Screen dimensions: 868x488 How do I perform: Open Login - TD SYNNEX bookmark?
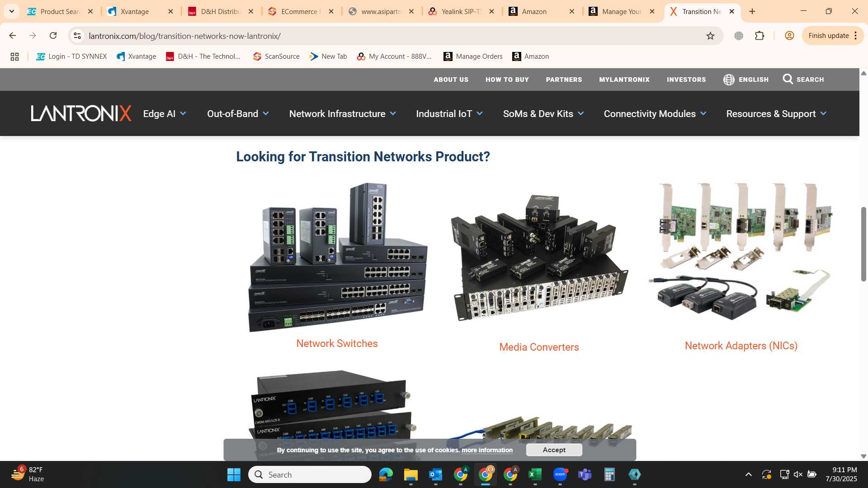71,56
